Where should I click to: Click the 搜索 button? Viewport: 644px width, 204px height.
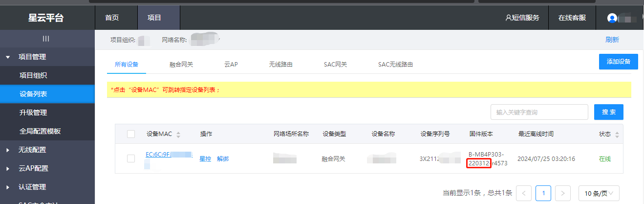(608, 112)
